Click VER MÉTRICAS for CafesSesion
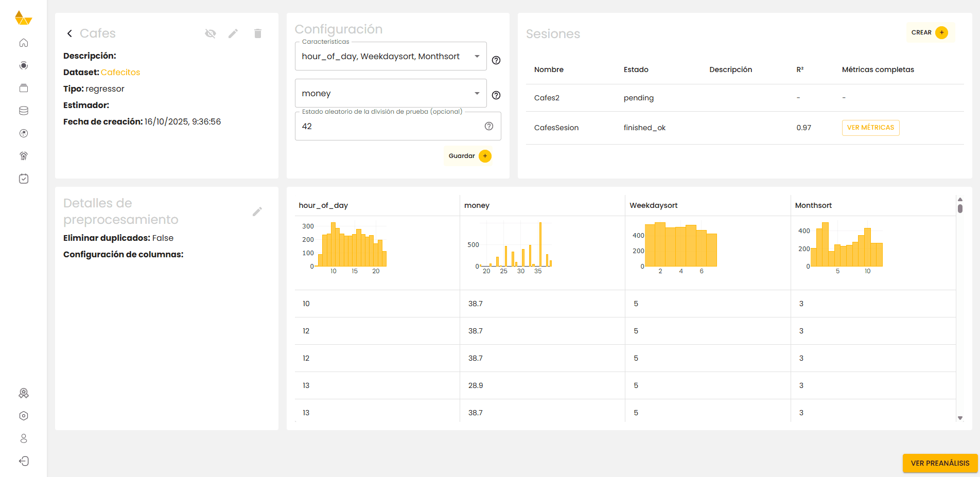 [870, 128]
